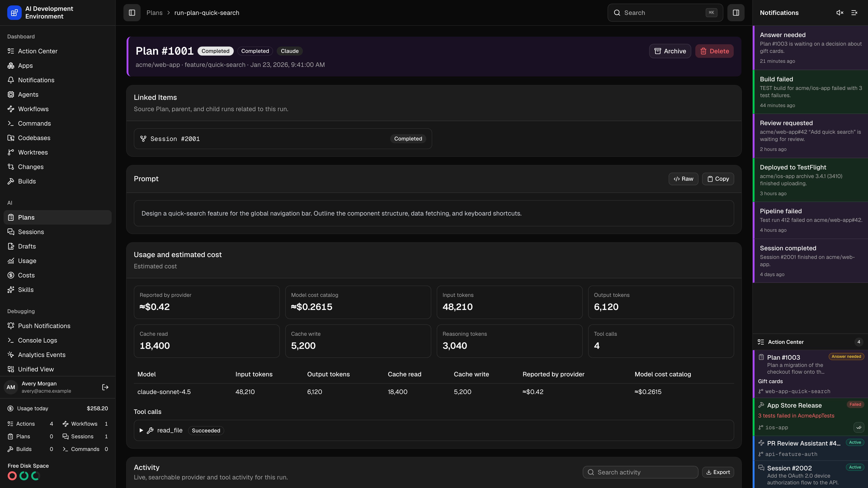Image resolution: width=868 pixels, height=488 pixels.
Task: Copy the prompt text
Action: tap(718, 179)
